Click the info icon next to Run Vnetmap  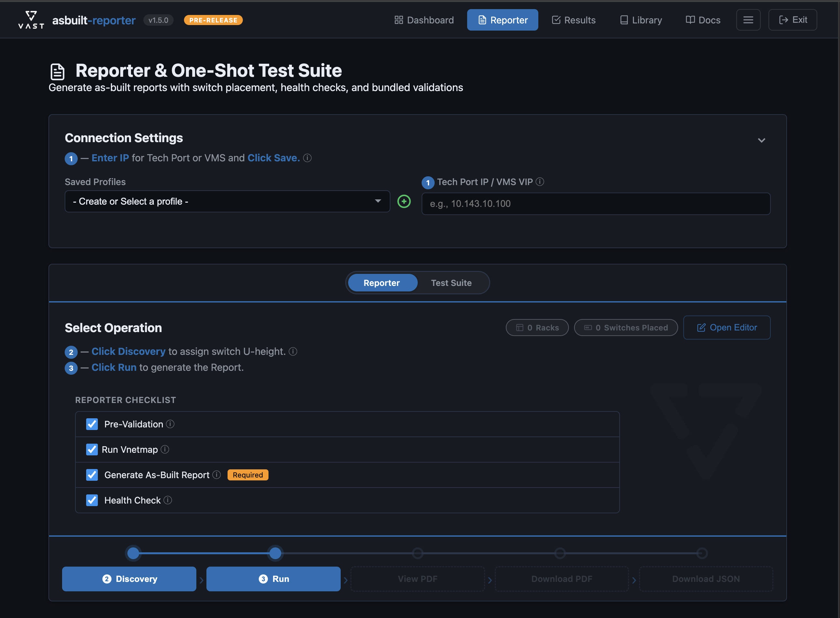coord(165,449)
